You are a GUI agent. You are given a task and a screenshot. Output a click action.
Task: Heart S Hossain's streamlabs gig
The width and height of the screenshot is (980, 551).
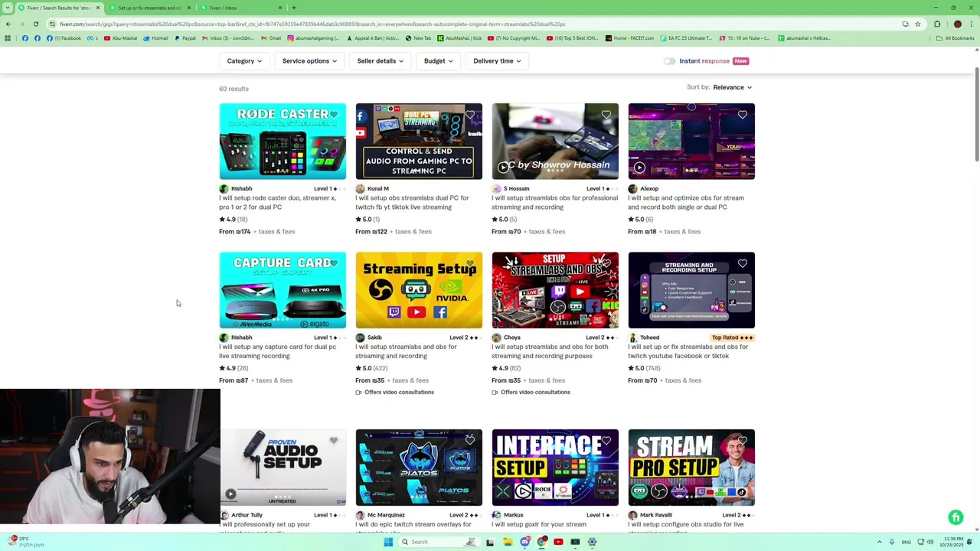click(x=606, y=115)
